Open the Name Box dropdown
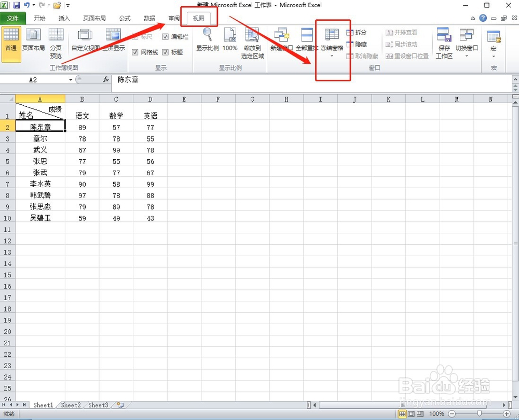Viewport: 519px width, 420px height. coord(71,80)
